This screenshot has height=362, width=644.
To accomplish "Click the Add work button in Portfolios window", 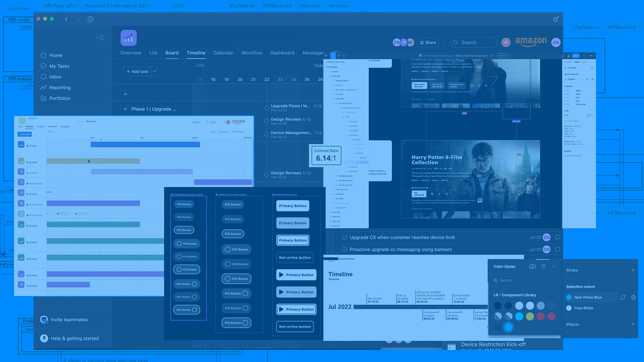I will point(24,134).
